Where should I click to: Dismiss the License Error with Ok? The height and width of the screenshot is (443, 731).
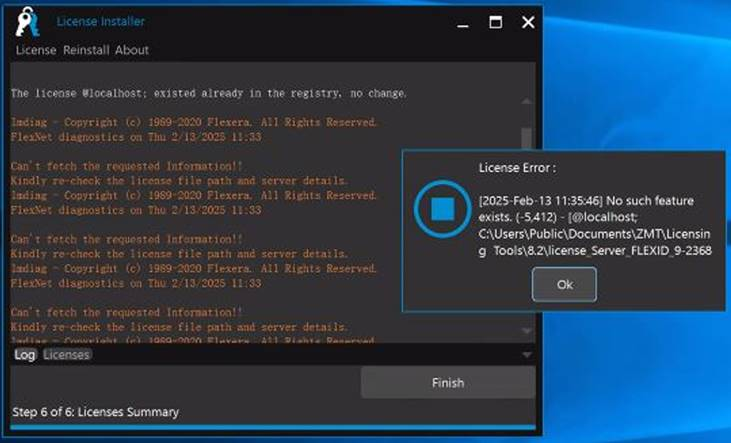[x=564, y=284]
